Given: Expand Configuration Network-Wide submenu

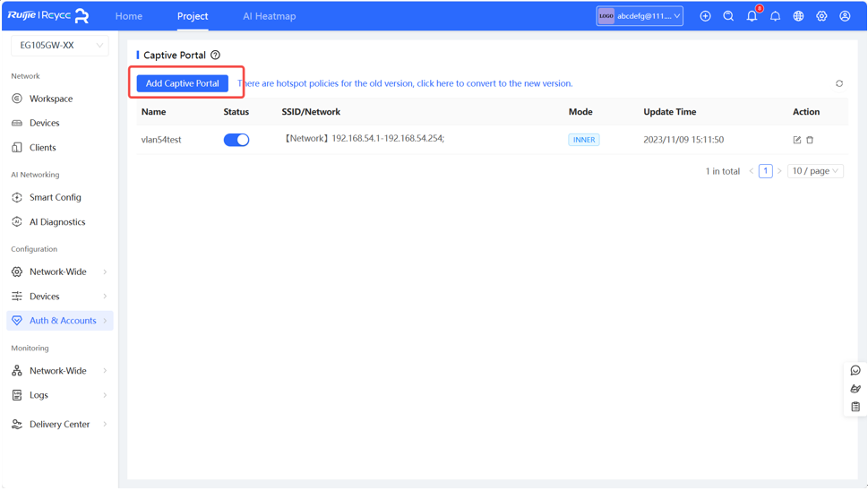Looking at the screenshot, I should pyautogui.click(x=105, y=271).
